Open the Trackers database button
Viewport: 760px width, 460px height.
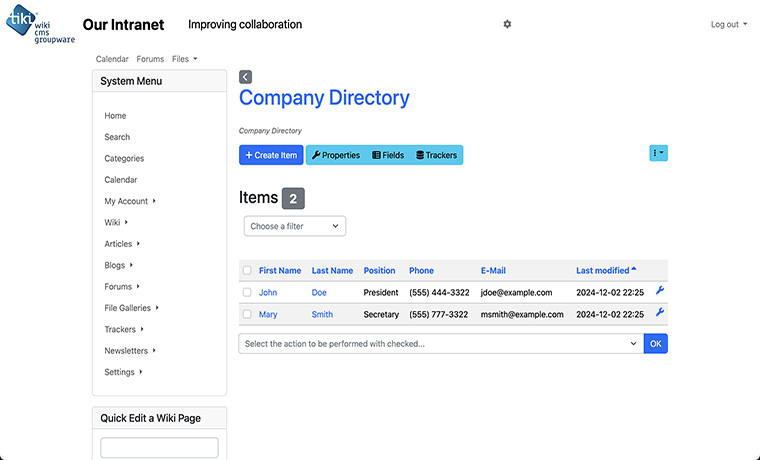(436, 155)
